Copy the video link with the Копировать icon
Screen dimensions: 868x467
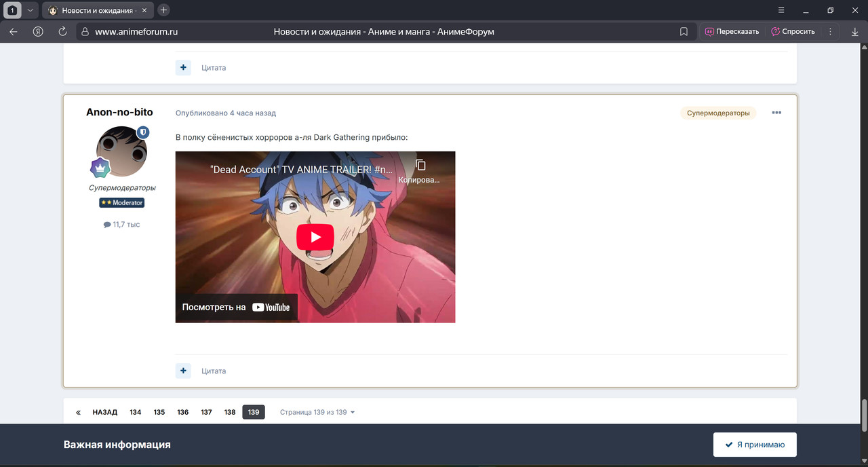point(420,170)
